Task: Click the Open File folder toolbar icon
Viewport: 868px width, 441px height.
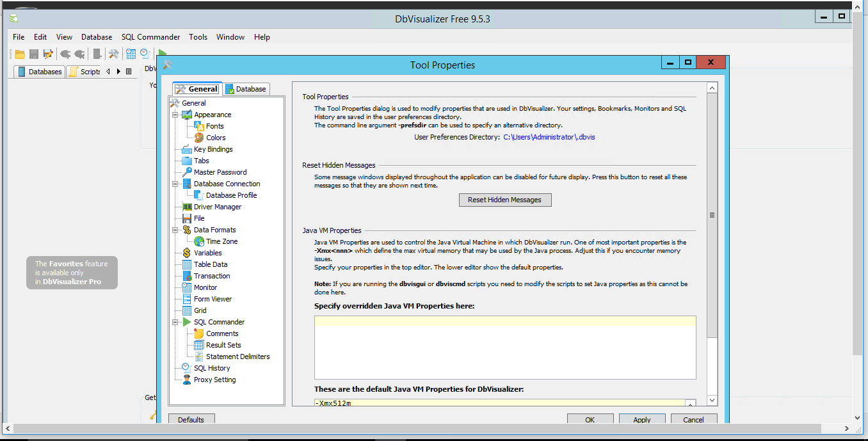Action: coord(20,54)
